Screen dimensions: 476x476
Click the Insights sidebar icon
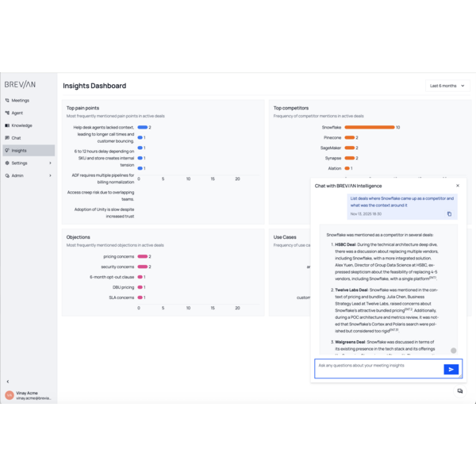(x=7, y=150)
